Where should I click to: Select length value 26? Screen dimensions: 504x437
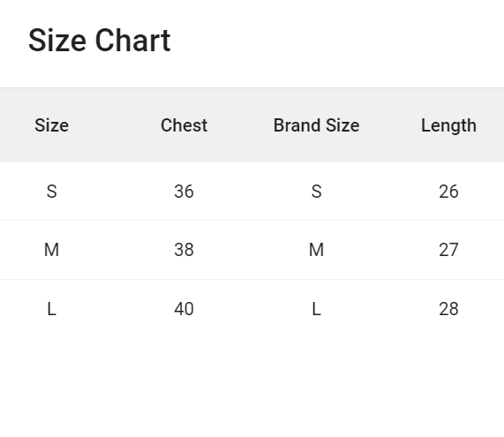tap(448, 192)
